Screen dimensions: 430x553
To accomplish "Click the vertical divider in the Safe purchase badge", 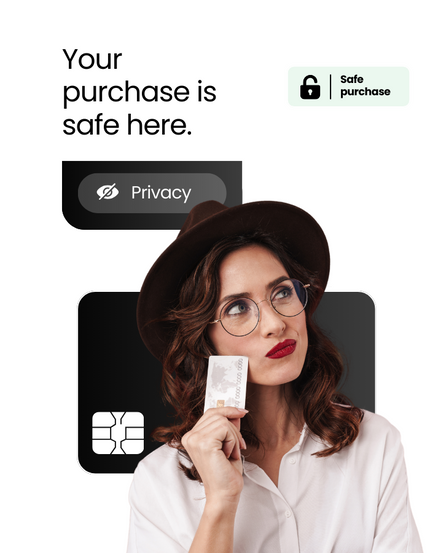I will tap(331, 86).
